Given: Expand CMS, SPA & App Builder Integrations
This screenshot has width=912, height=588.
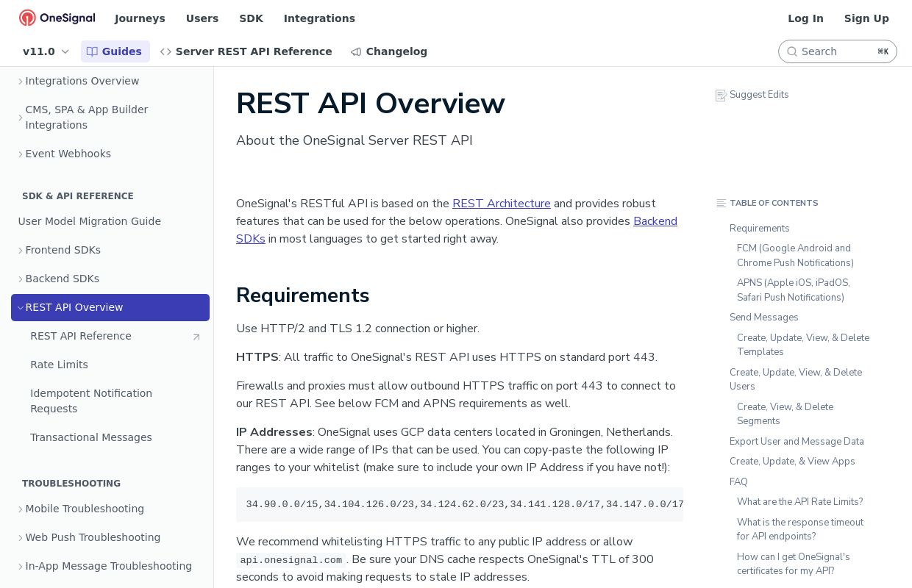Looking at the screenshot, I should [21, 118].
